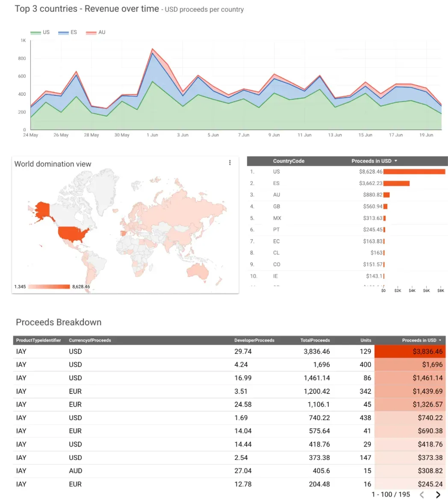Click TotalProceeds value 405.6
Image resolution: width=448 pixels, height=504 pixels.
click(x=321, y=471)
